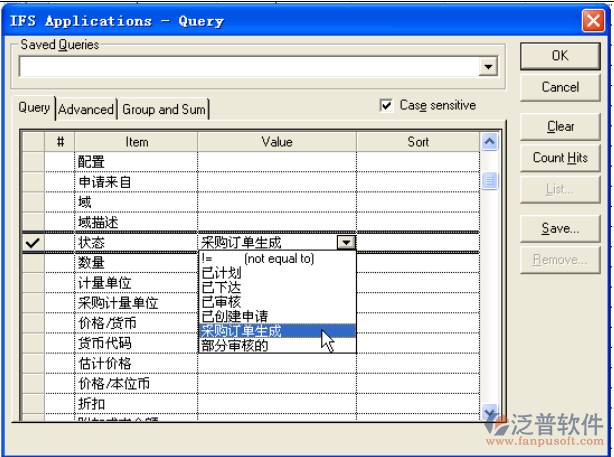Switch to the Query tab
The width and height of the screenshot is (614, 457).
pos(34,107)
